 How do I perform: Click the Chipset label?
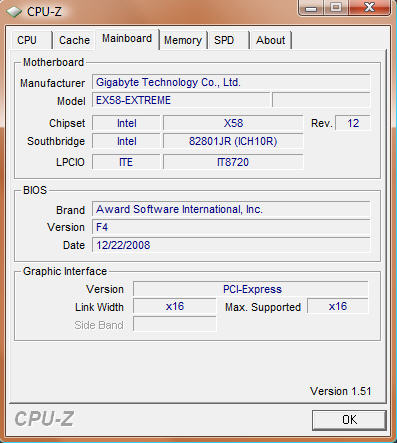pos(67,123)
